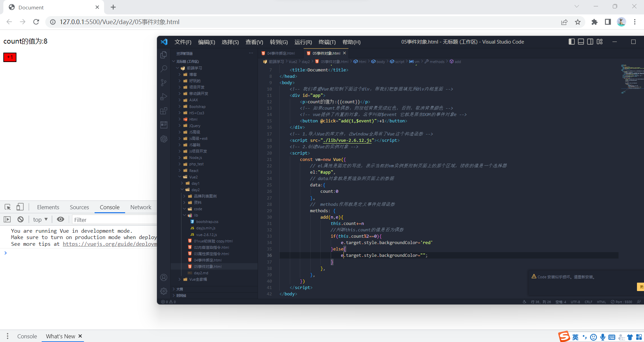Open the Extensions view in VS Code
This screenshot has width=644, height=342.
click(x=164, y=111)
